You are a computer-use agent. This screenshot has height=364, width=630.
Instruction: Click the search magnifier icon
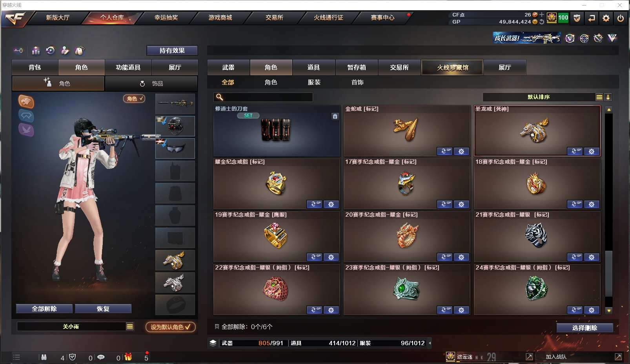pyautogui.click(x=220, y=97)
